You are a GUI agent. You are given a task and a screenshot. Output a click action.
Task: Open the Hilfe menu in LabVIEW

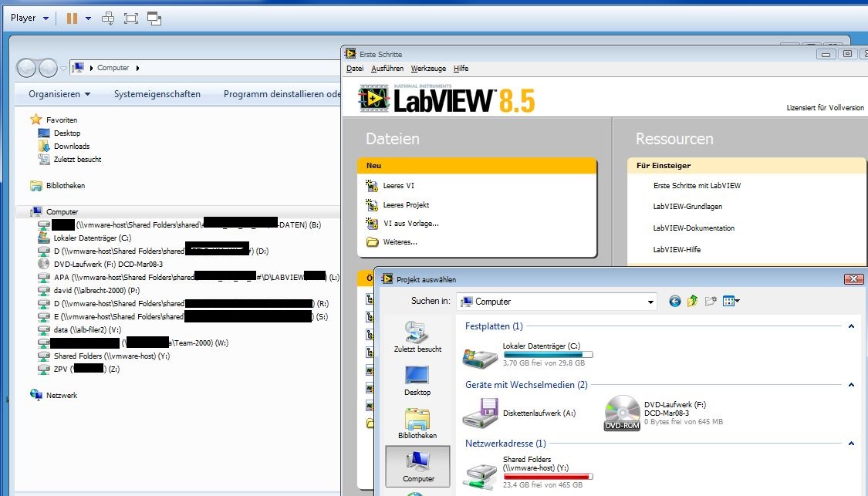click(x=461, y=69)
